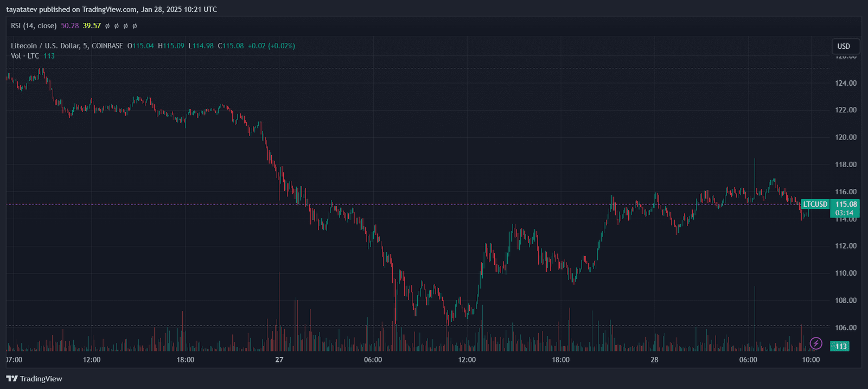Viewport: 868px width, 389px height.
Task: Click the 112.00 price axis label
Action: (846, 246)
